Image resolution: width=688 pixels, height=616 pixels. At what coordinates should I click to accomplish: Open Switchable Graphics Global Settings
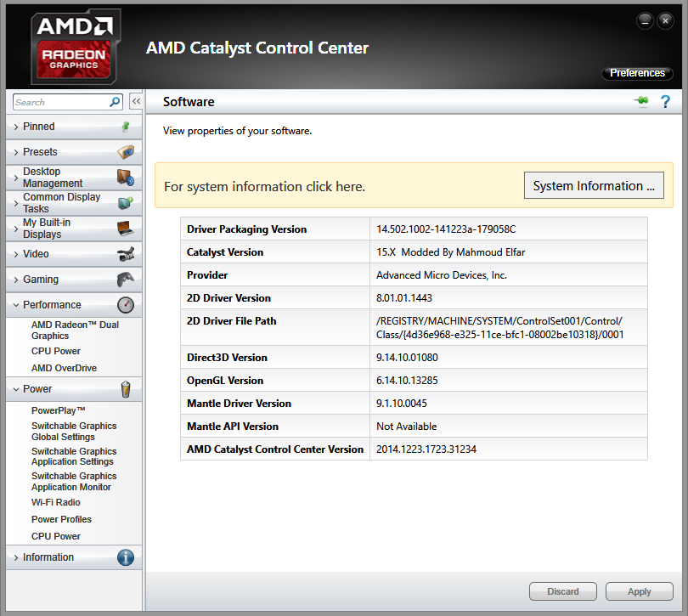[74, 431]
